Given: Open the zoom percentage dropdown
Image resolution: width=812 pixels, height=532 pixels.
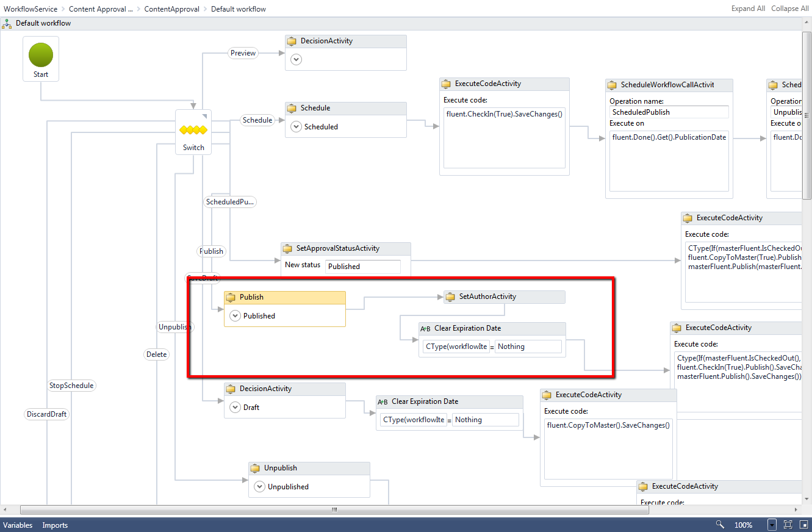Looking at the screenshot, I should [x=772, y=525].
